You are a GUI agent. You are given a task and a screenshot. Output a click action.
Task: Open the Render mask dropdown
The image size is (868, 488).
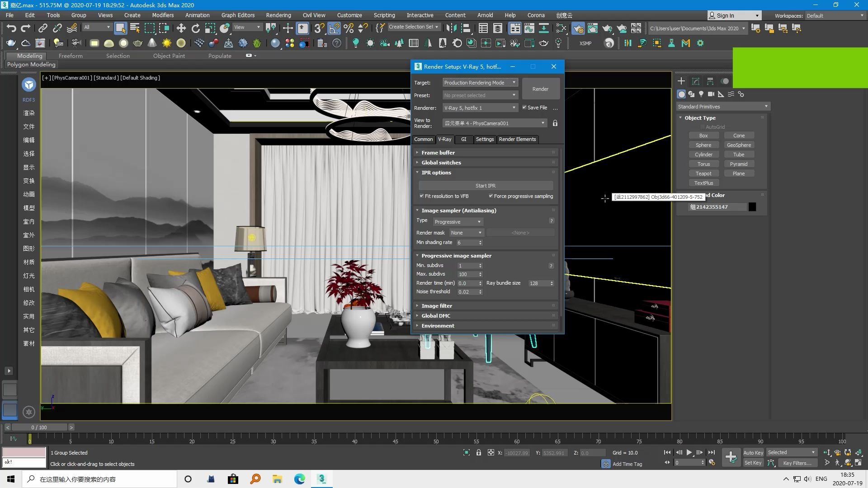coord(467,233)
